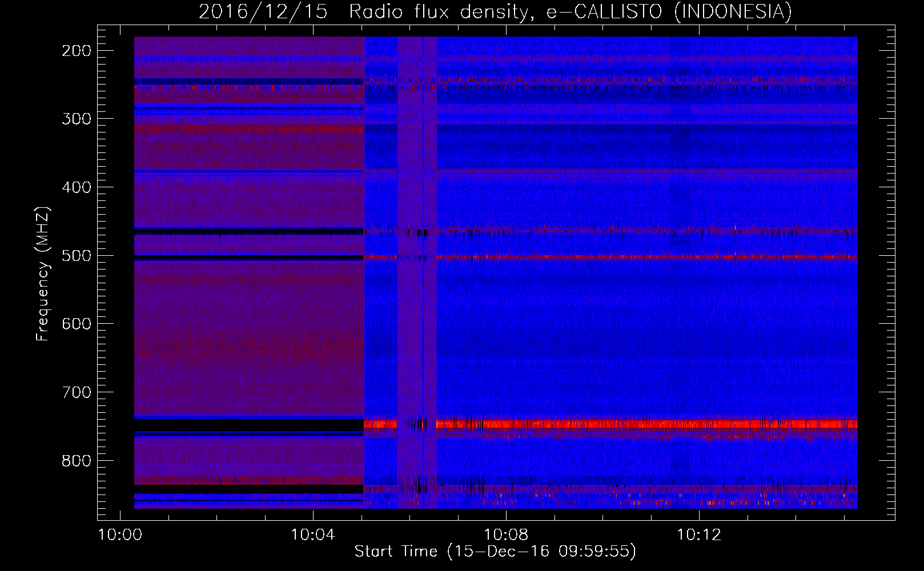Click the date "2016/12/15" in the title
The height and width of the screenshot is (571, 924).
point(263,11)
